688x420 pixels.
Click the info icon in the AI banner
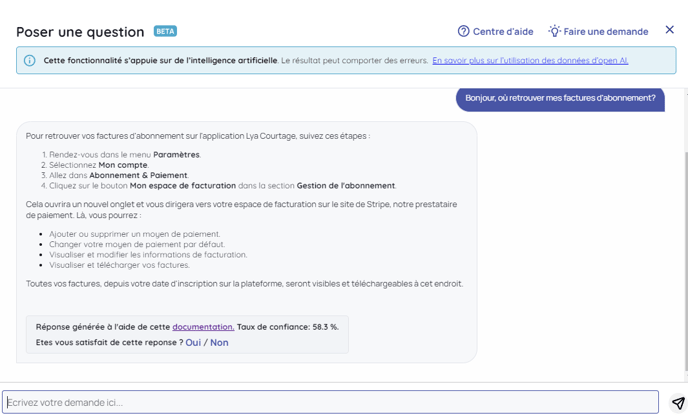[x=30, y=61]
